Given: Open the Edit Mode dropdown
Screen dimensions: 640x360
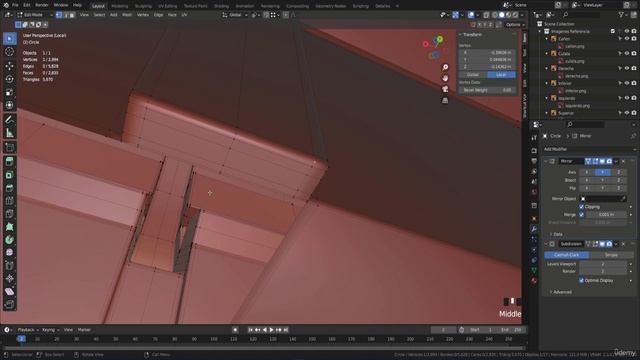Looking at the screenshot, I should (x=35, y=15).
